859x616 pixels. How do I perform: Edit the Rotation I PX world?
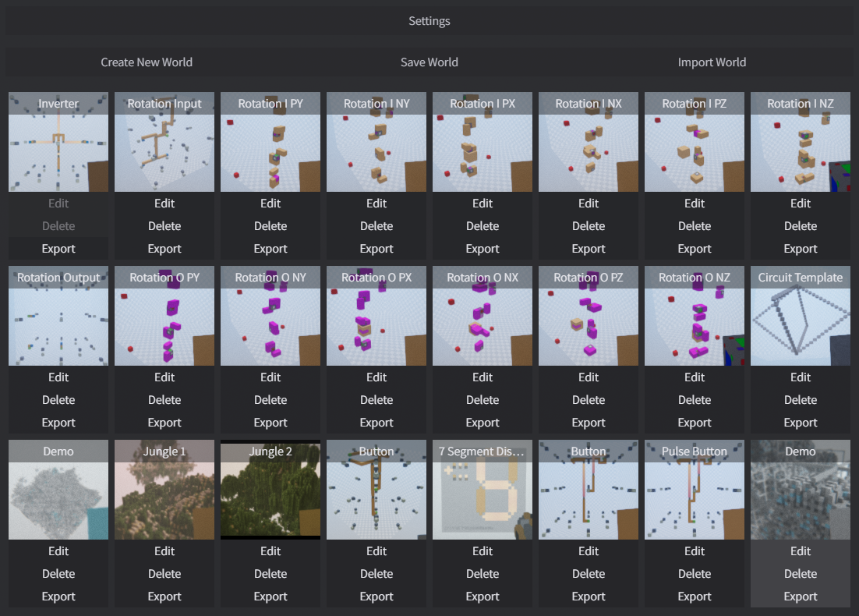click(482, 204)
